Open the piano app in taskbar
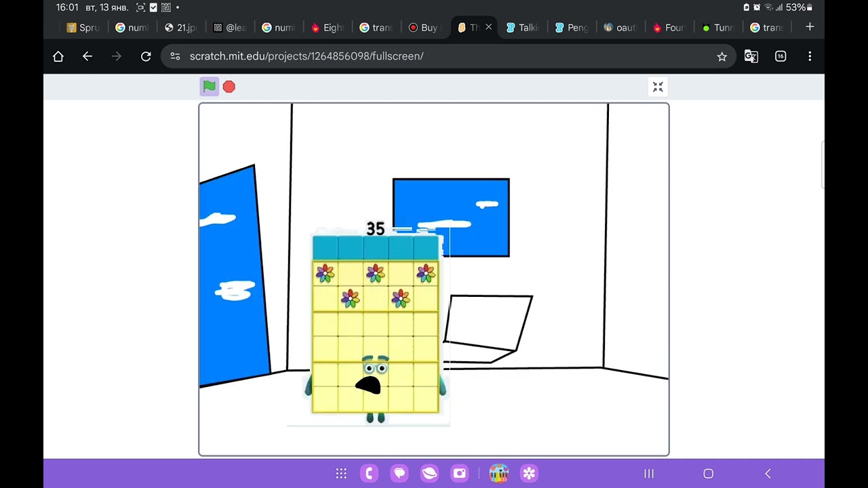Viewport: 868px width, 488px height. 498,474
